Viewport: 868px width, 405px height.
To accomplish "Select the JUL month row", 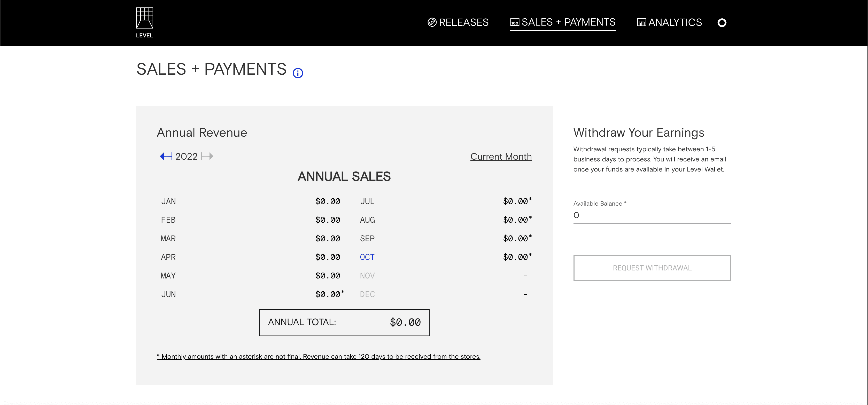I will point(367,201).
